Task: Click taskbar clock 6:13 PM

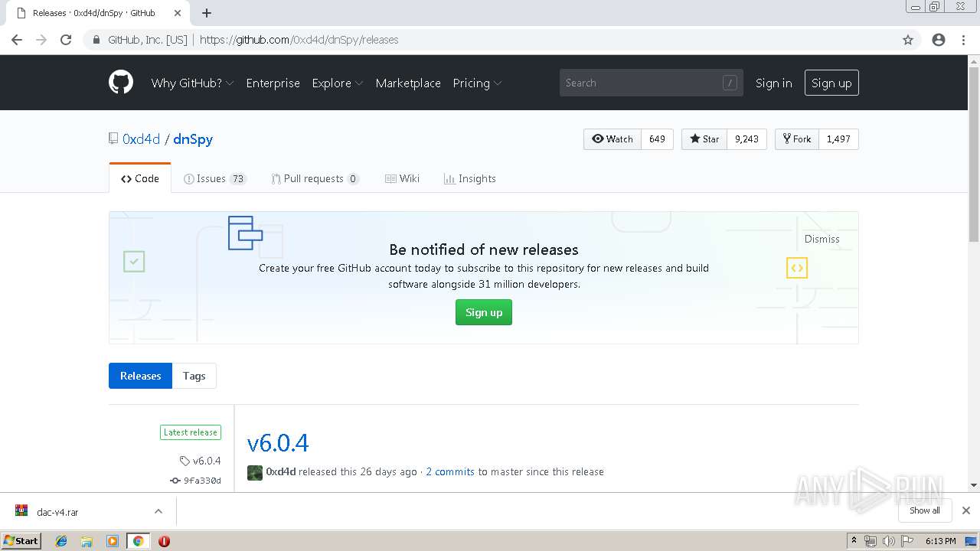Action: point(940,541)
